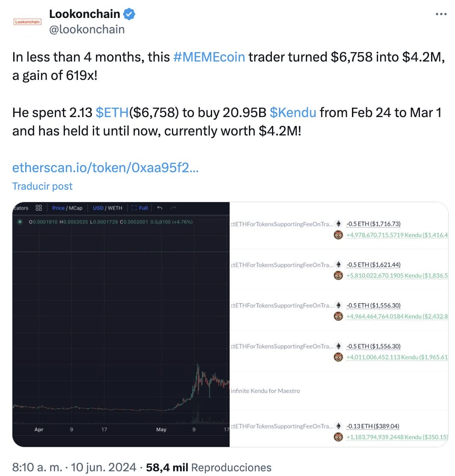Click the Lookonchain profile avatar
455x476 pixels.
tap(27, 21)
